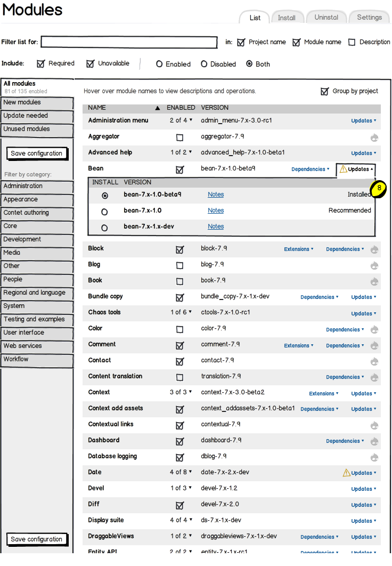Click the Drupal icon in Blog row

[x=374, y=265]
